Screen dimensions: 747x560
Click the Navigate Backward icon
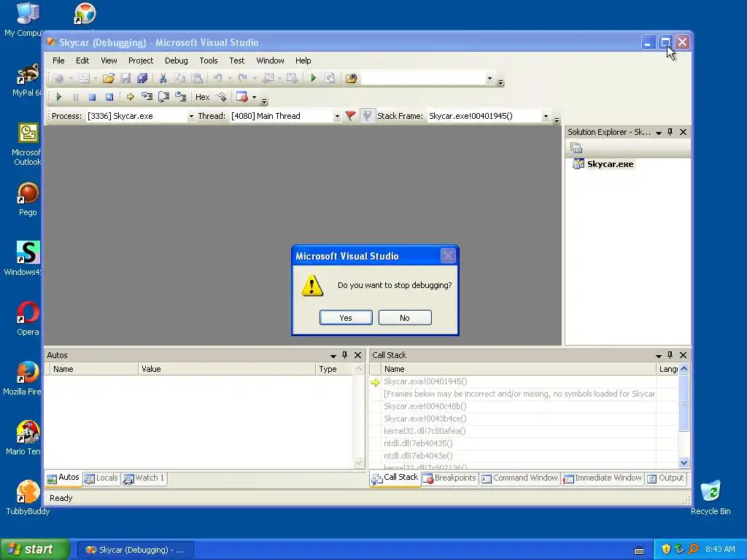[268, 79]
